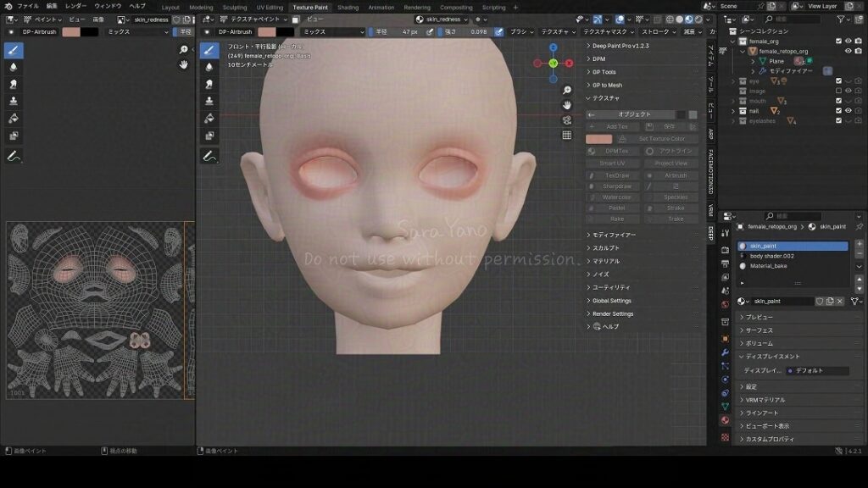This screenshot has width=868, height=488.
Task: Select the Annotate tool in image editor
Action: [x=14, y=157]
